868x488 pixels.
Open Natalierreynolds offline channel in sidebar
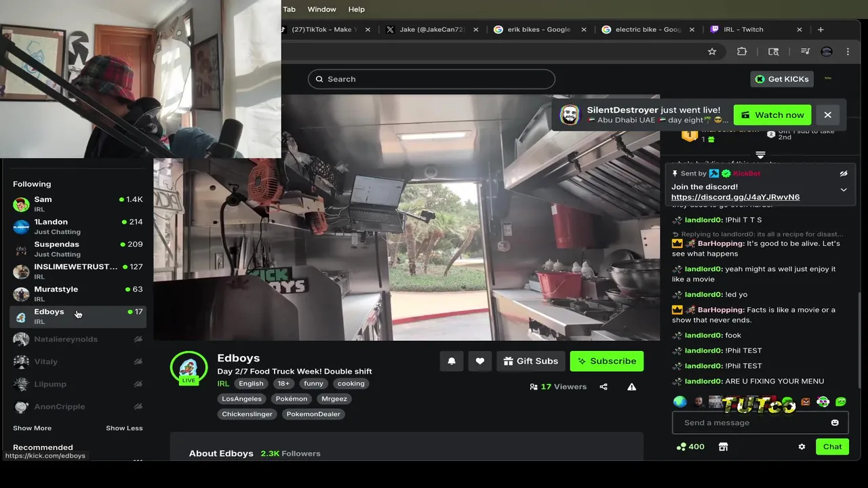(x=78, y=339)
